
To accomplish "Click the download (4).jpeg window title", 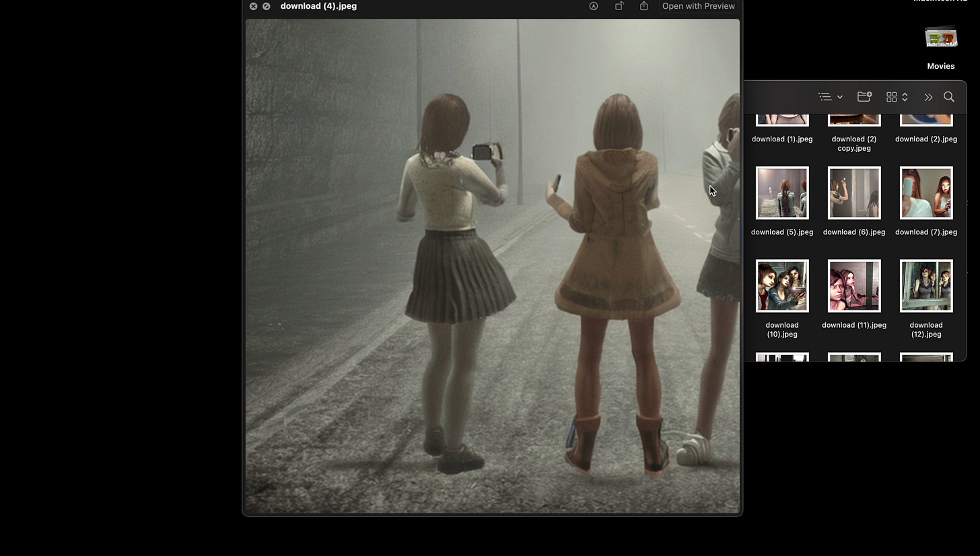I will tap(318, 6).
